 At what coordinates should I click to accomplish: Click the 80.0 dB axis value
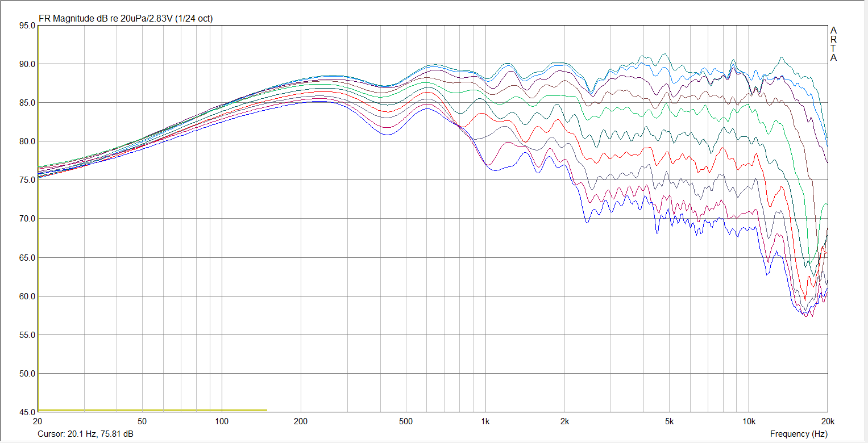26,141
